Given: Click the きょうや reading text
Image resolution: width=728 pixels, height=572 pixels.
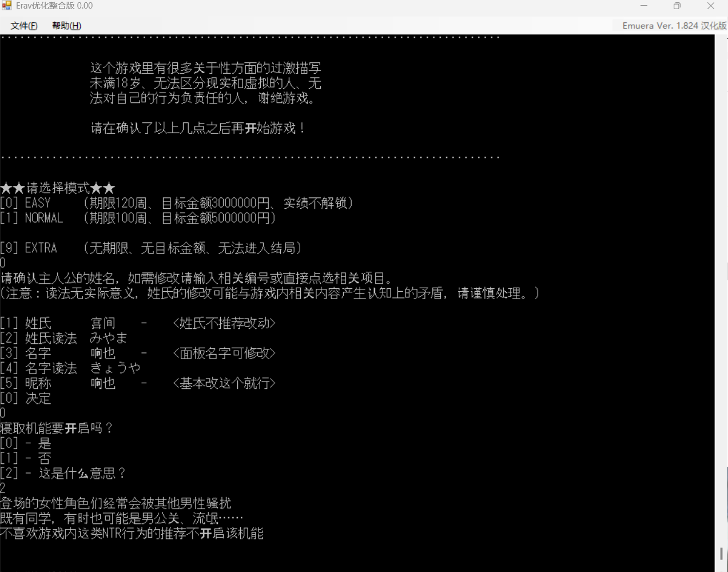Looking at the screenshot, I should pyautogui.click(x=115, y=368).
